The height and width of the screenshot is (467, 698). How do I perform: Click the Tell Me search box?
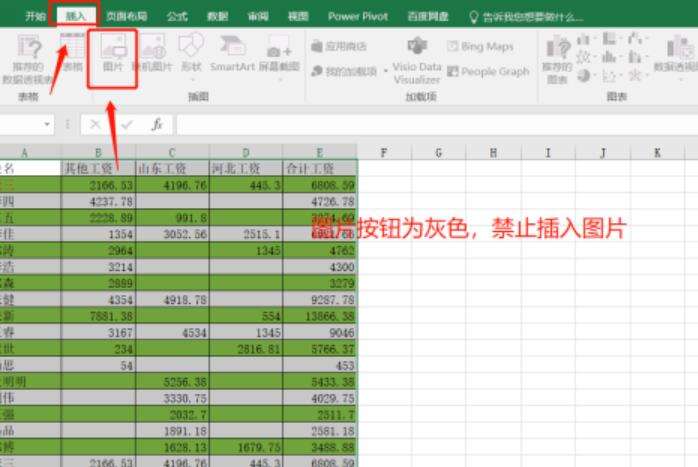click(x=526, y=17)
